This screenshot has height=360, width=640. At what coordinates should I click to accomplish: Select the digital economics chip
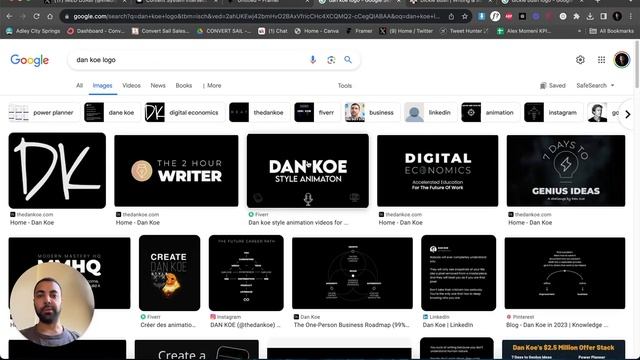(184, 112)
